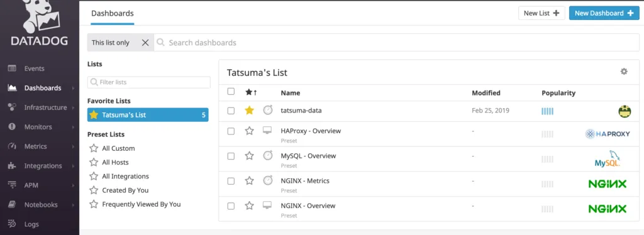Open Integrations in the sidebar
This screenshot has height=235, width=644.
coord(43,166)
